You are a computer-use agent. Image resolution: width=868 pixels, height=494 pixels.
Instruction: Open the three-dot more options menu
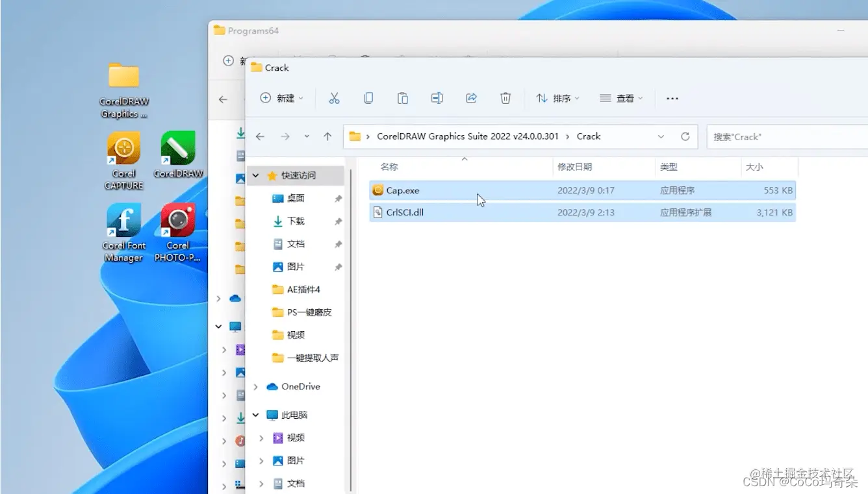coord(672,99)
